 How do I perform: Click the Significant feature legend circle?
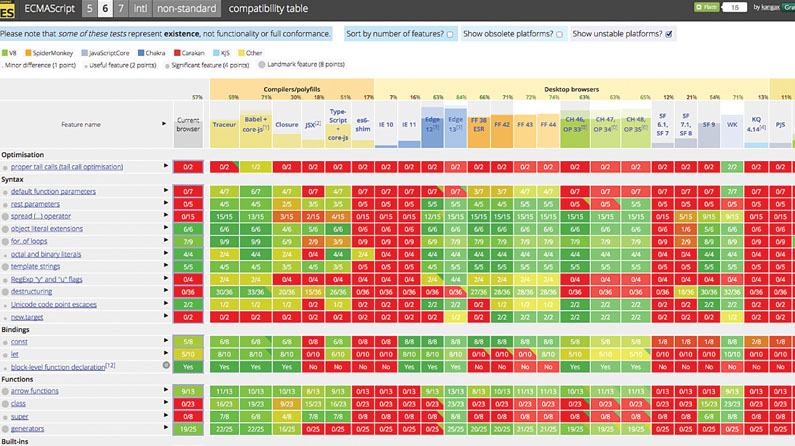[167, 66]
